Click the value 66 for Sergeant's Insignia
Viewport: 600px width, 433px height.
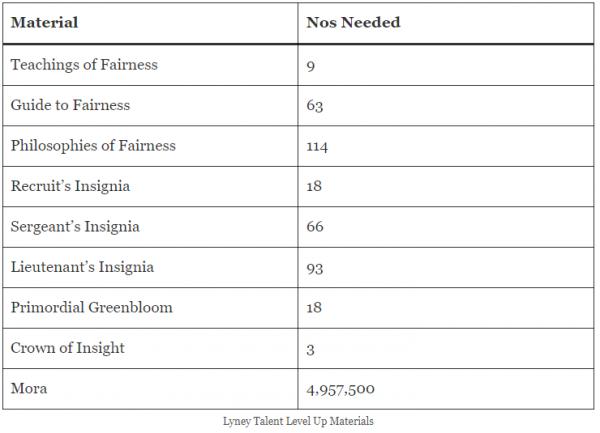click(x=316, y=226)
